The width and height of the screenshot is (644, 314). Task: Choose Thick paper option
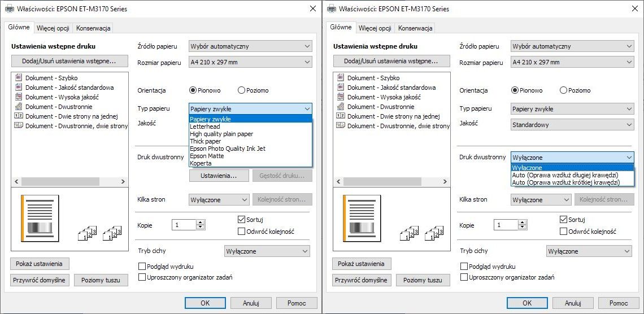coord(250,141)
